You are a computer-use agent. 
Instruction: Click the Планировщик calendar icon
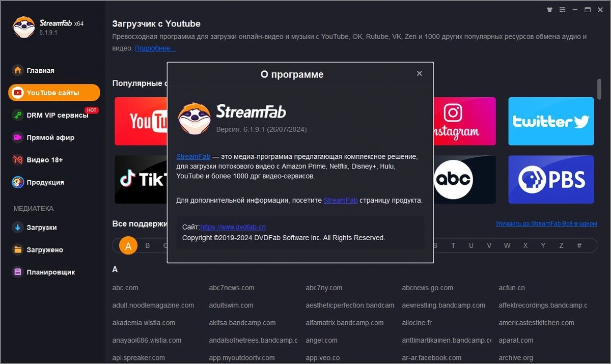click(18, 272)
